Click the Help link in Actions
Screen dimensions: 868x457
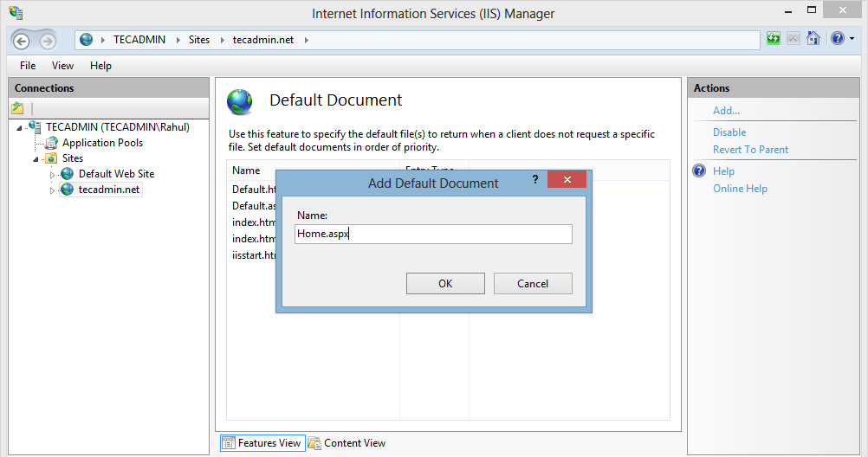[723, 171]
